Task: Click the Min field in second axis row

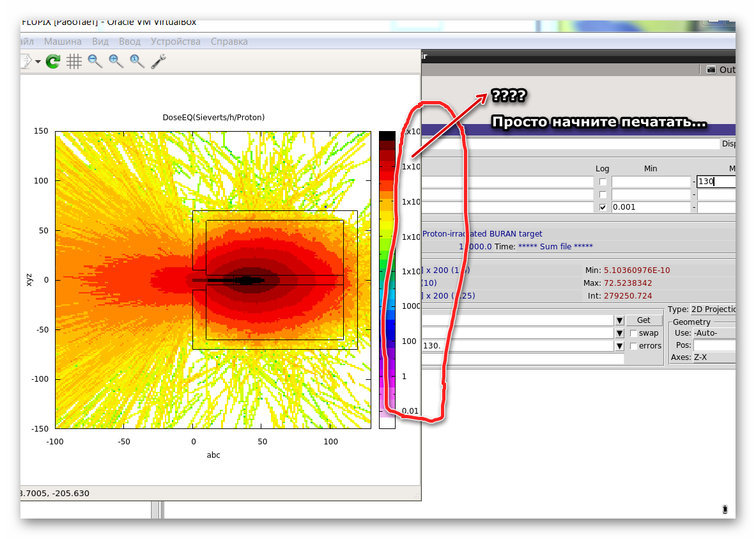Action: (651, 194)
